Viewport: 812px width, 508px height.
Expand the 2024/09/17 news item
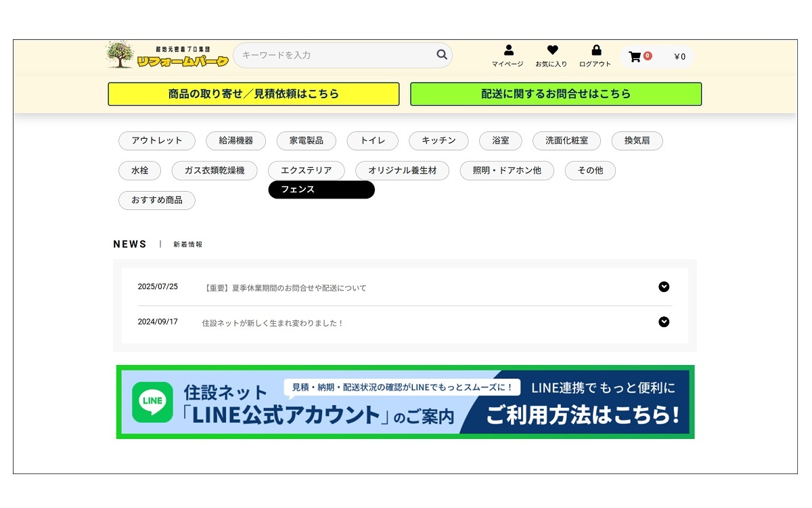664,322
